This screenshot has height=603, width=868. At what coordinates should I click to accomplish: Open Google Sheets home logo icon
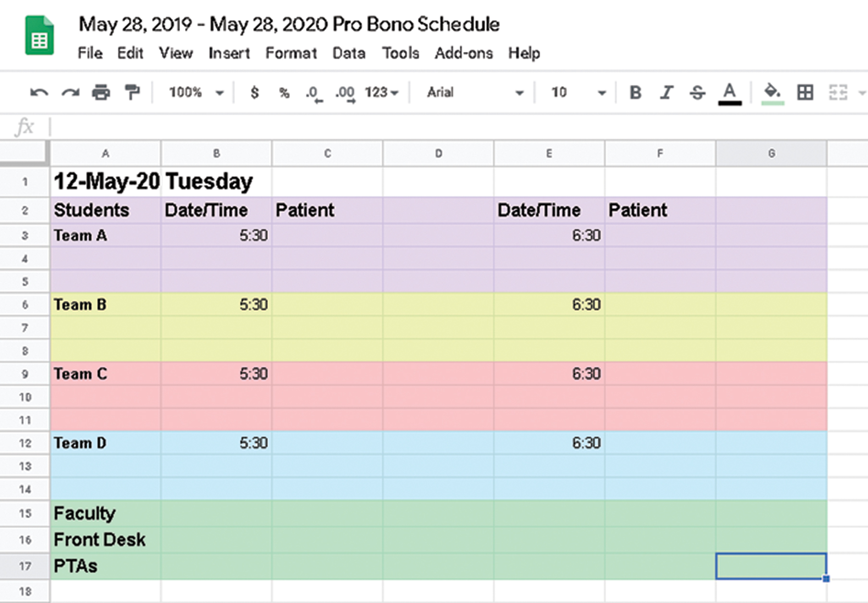[39, 36]
